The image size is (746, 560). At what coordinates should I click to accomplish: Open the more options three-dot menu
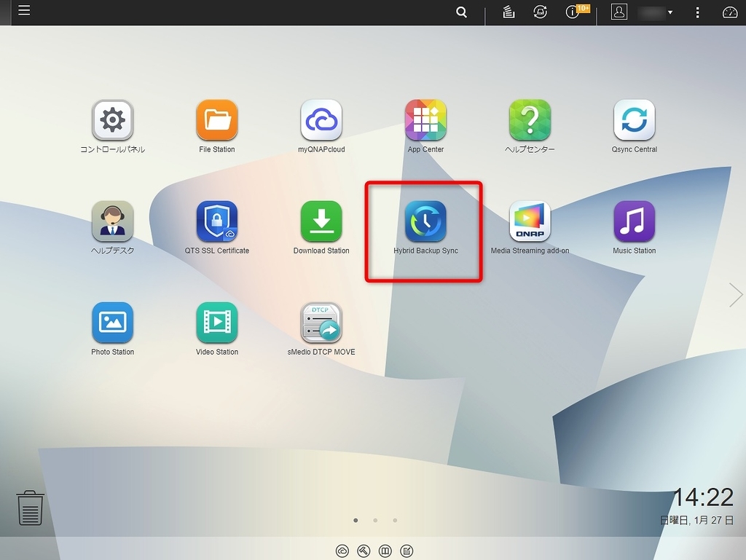tap(697, 12)
